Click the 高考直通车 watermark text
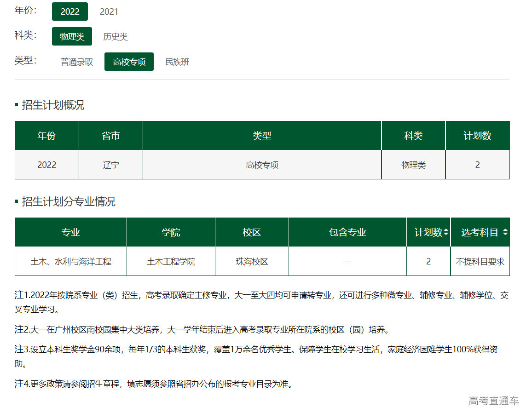Viewport: 532px width, 419px height. [493, 401]
